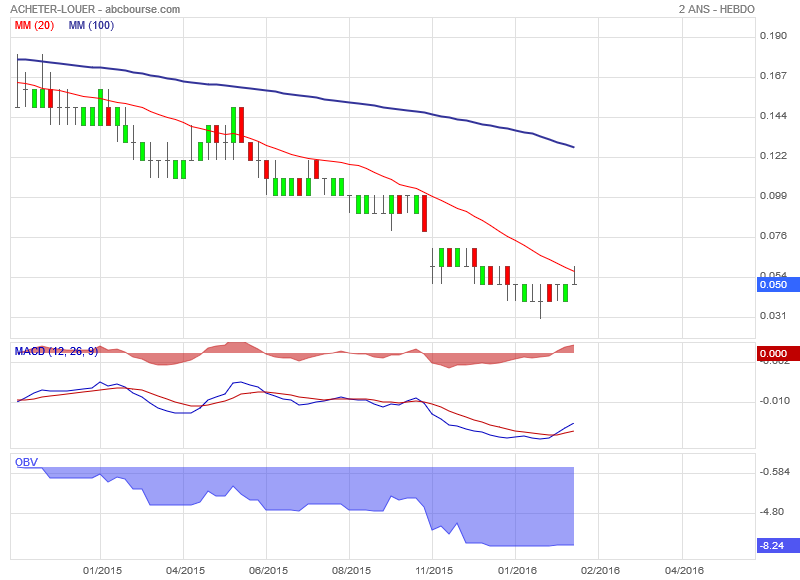Click the 04/2016 date axis label
Screen dimensions: 800x580
click(x=684, y=570)
